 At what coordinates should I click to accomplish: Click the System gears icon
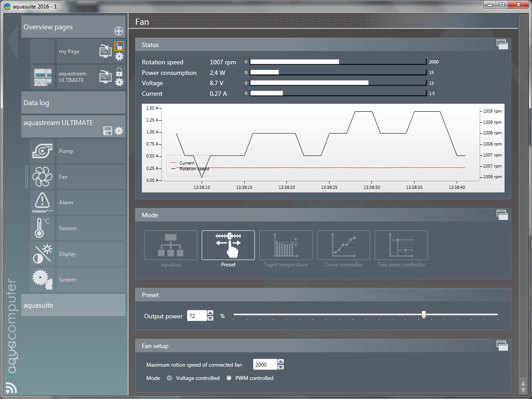[x=43, y=280]
